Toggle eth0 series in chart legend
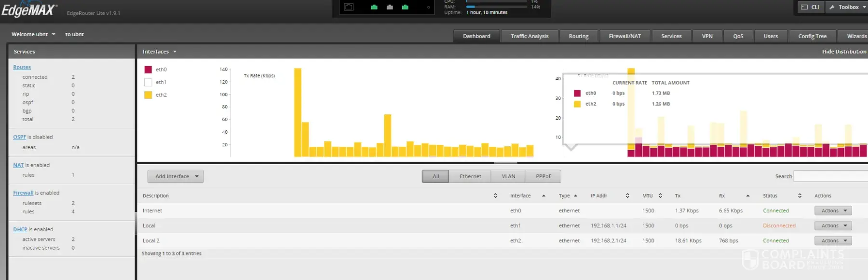The width and height of the screenshot is (868, 280). (x=148, y=70)
